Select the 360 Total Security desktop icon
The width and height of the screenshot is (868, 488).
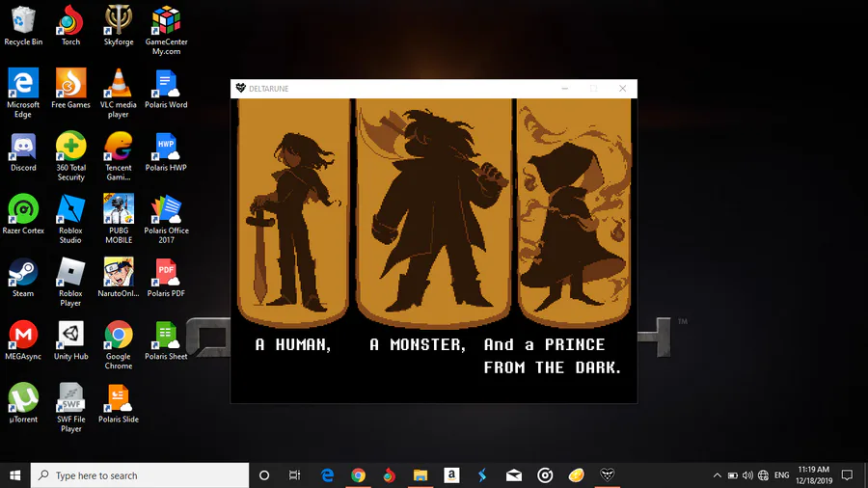(70, 156)
